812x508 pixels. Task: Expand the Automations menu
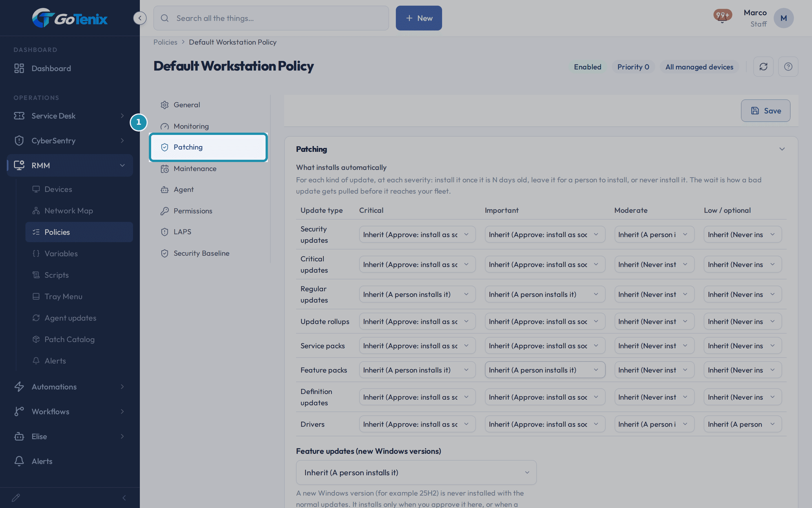click(70, 387)
